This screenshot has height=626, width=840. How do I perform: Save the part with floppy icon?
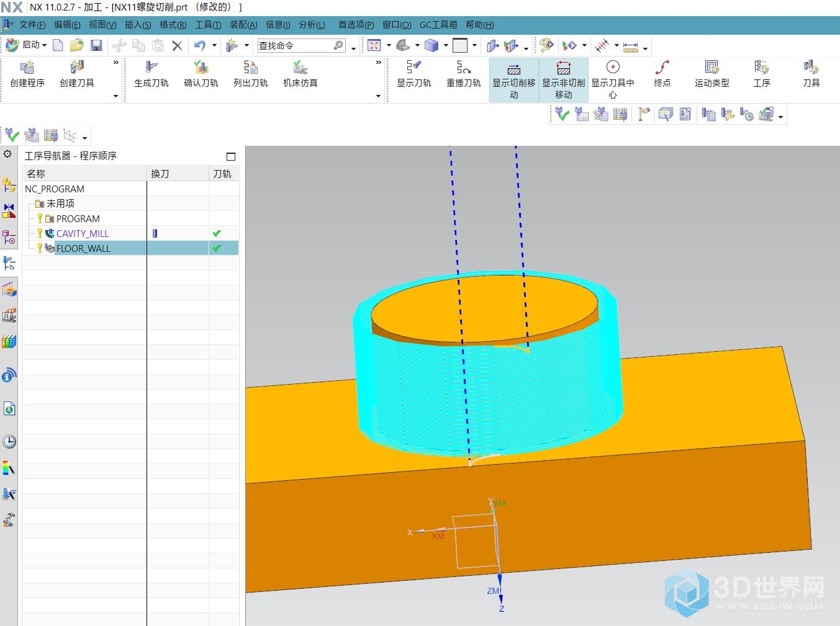[96, 45]
